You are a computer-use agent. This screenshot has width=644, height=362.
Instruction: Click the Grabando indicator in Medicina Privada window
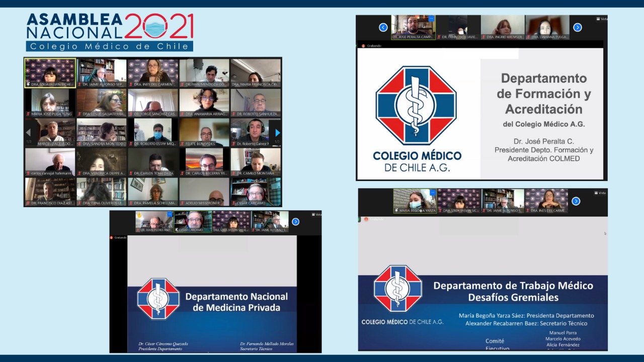coord(119,237)
